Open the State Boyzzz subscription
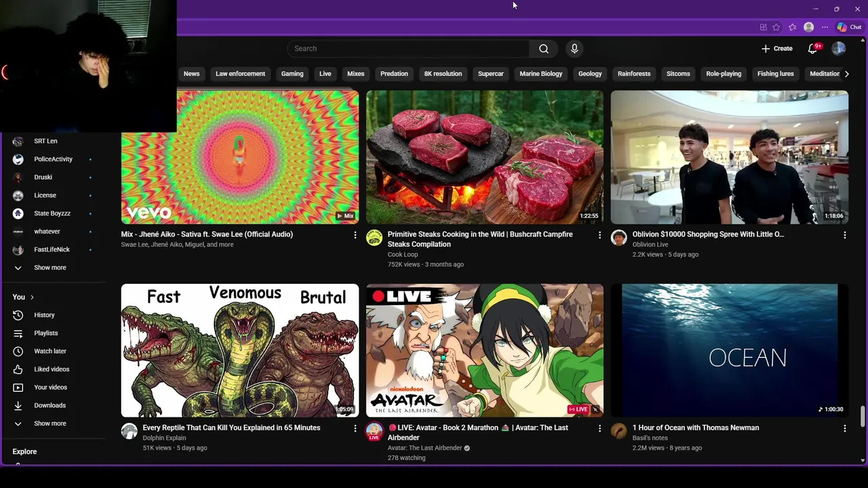 coord(53,213)
